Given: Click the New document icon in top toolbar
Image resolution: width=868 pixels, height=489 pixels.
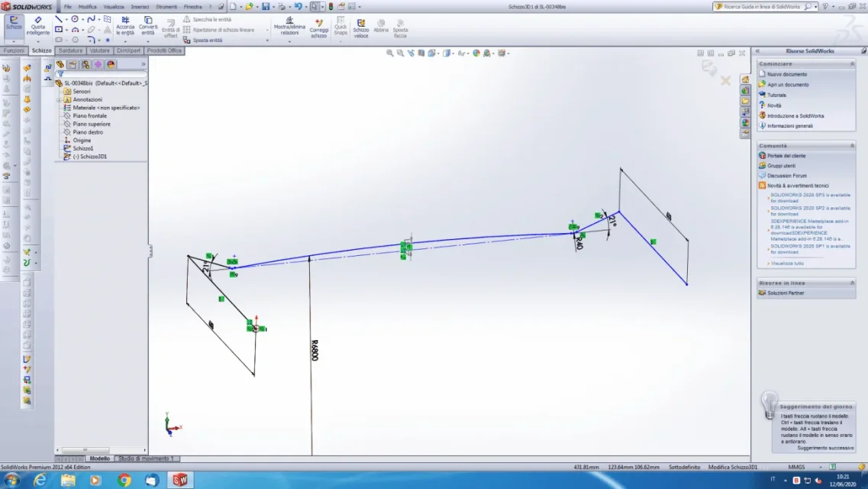Looking at the screenshot, I should pos(233,7).
